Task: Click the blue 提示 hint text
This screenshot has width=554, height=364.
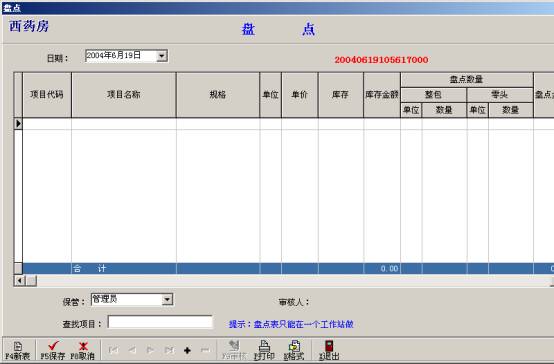Action: (x=291, y=324)
